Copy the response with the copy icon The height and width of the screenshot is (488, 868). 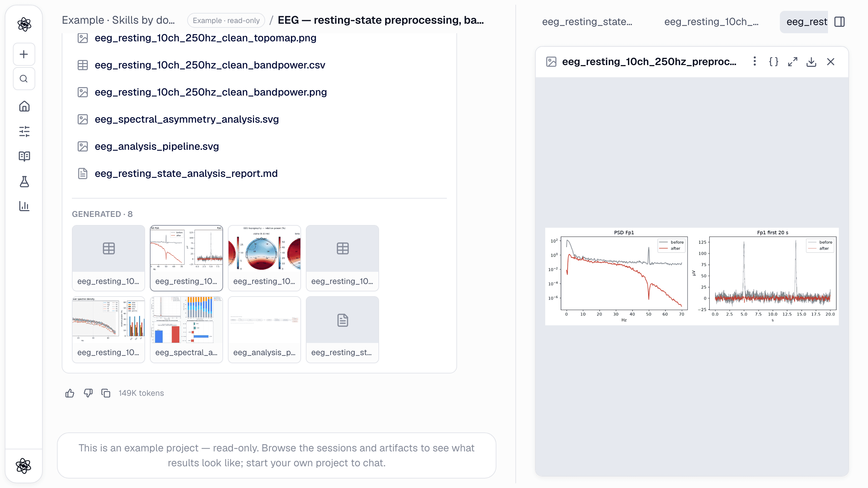click(106, 393)
